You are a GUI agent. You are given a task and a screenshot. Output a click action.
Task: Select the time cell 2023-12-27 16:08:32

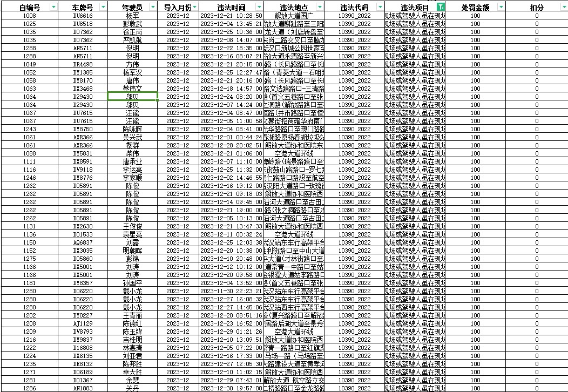231,299
